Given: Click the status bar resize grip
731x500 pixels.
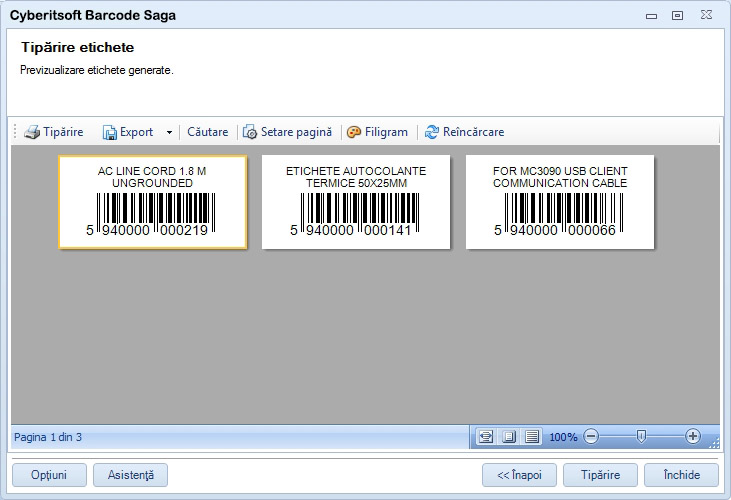Looking at the screenshot, I should (714, 442).
